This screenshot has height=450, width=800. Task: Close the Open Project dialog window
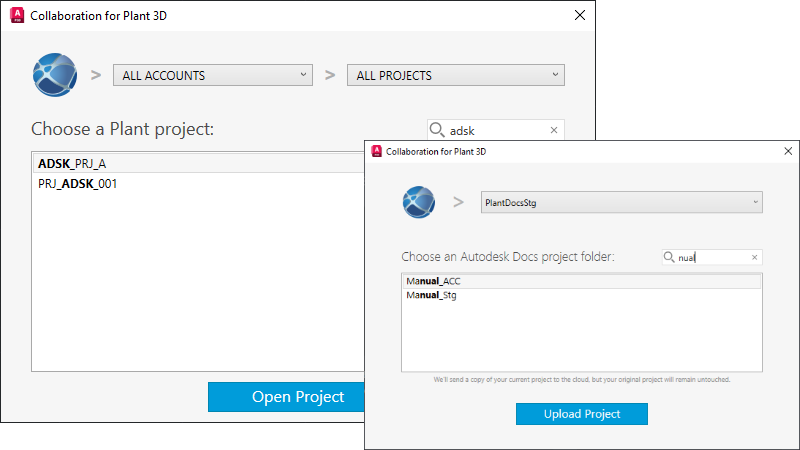point(580,15)
